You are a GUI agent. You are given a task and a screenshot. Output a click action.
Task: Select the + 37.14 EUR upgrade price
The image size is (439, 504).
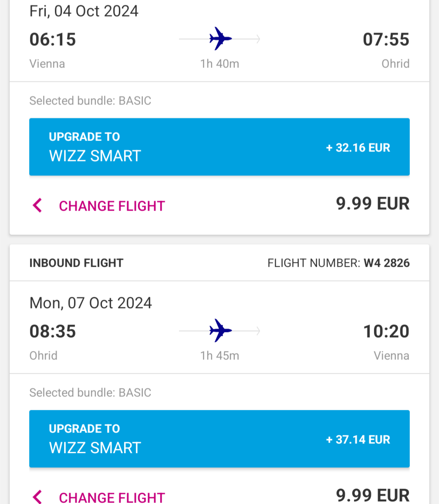click(358, 440)
